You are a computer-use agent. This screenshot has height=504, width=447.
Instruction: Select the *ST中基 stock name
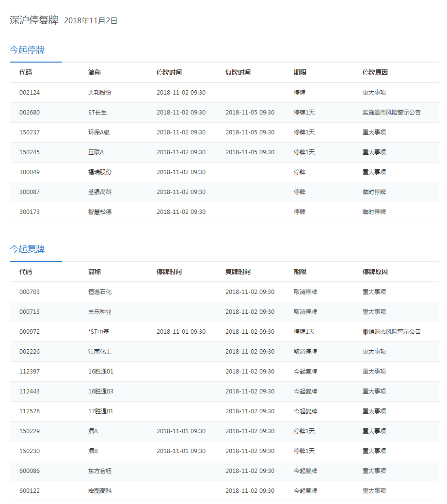pos(99,332)
